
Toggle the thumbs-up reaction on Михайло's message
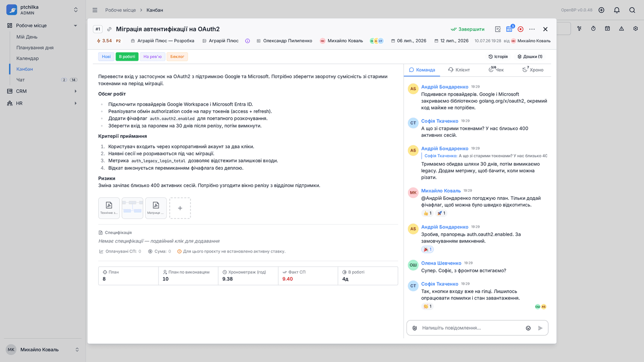[x=427, y=213]
